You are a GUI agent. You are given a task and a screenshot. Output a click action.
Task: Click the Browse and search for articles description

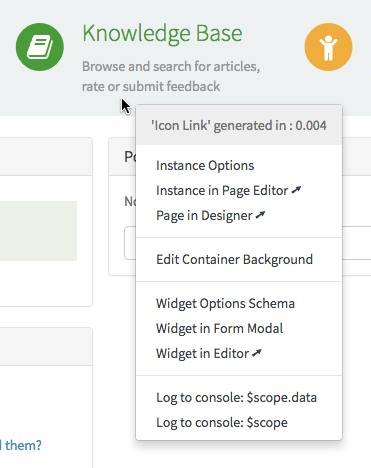click(171, 76)
